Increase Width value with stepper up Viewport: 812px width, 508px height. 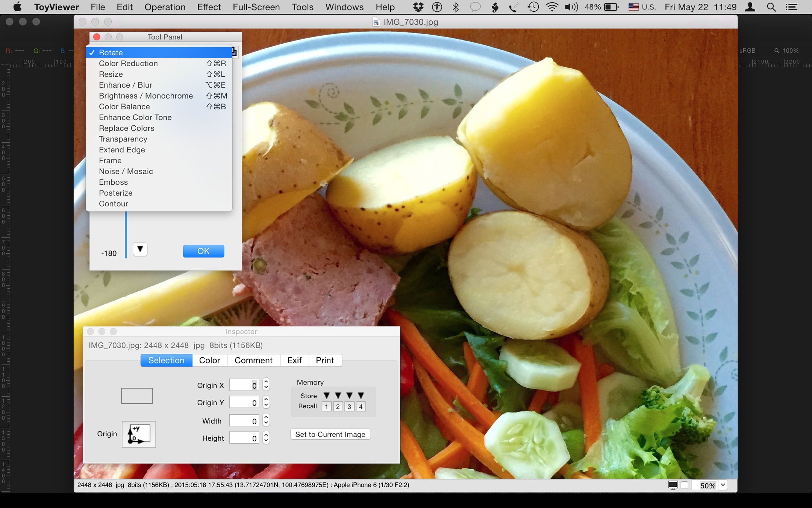tap(266, 417)
